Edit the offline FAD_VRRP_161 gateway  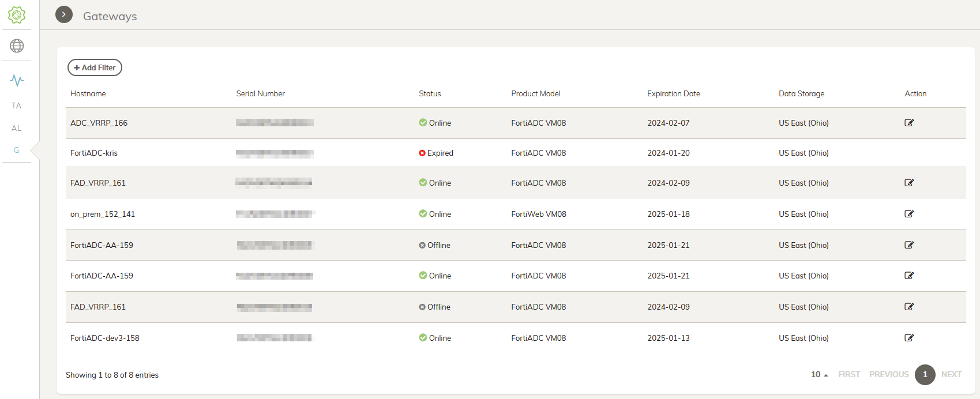[x=909, y=307]
